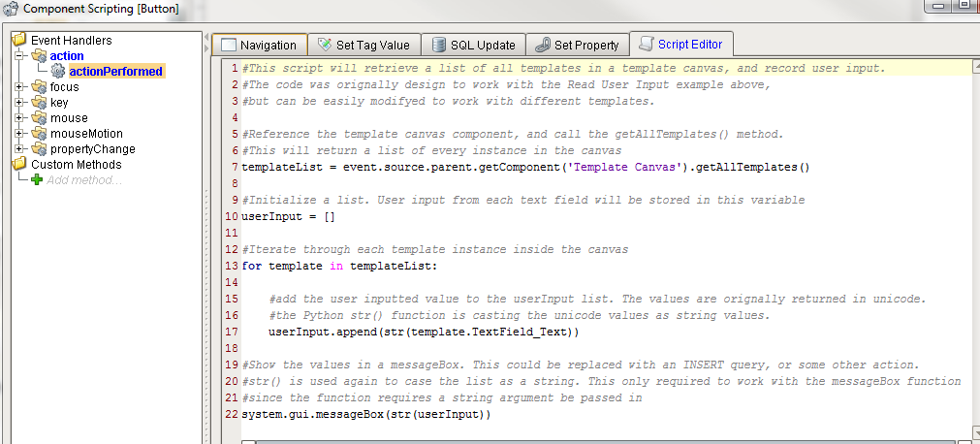The width and height of the screenshot is (980, 444).
Task: Switch to the Set Property tab
Action: tap(578, 45)
